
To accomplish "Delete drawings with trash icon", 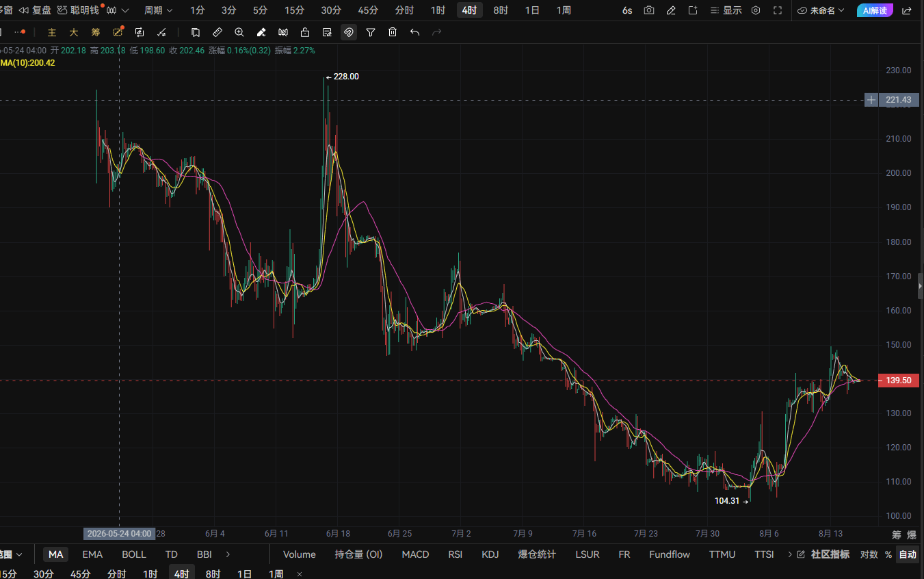I will 393,32.
